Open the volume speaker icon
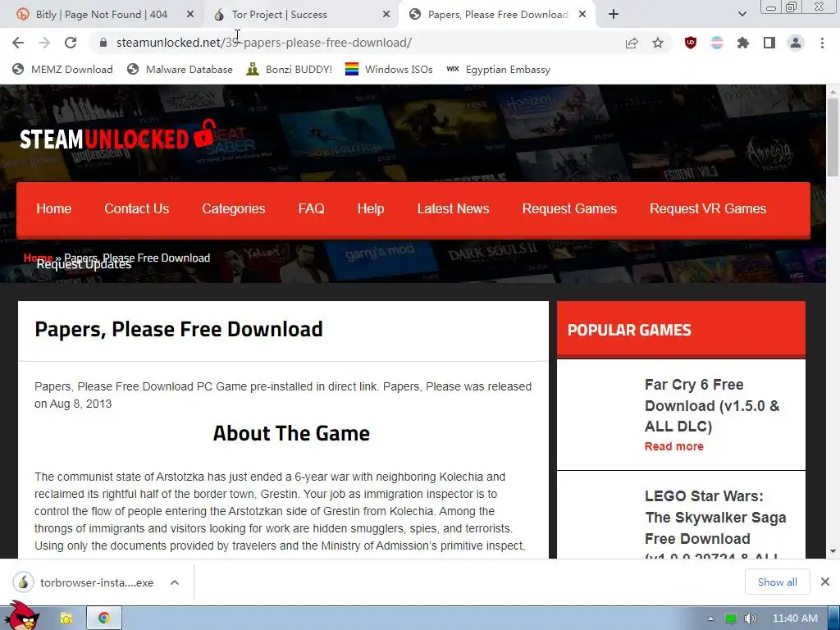 click(750, 619)
